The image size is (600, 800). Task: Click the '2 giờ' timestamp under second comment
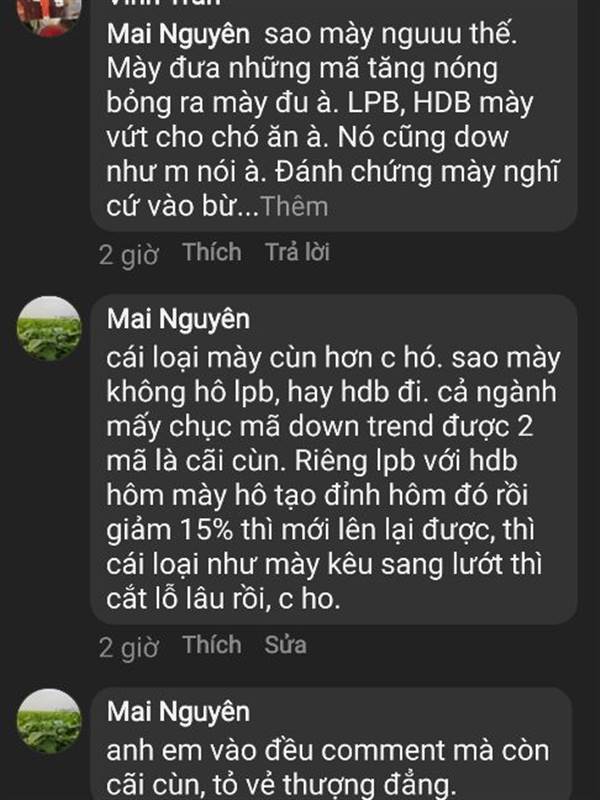(x=129, y=646)
